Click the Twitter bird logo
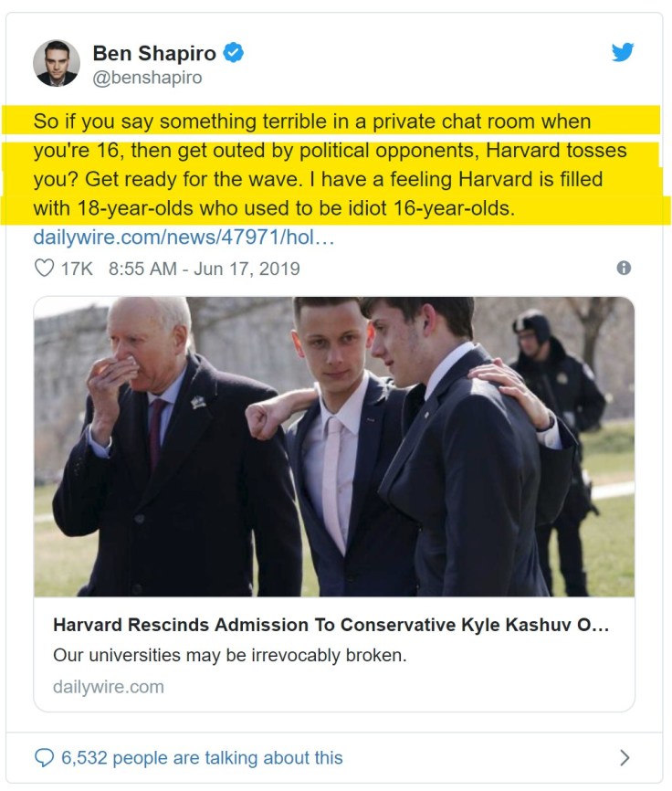Image resolution: width=672 pixels, height=791 pixels. 623,53
